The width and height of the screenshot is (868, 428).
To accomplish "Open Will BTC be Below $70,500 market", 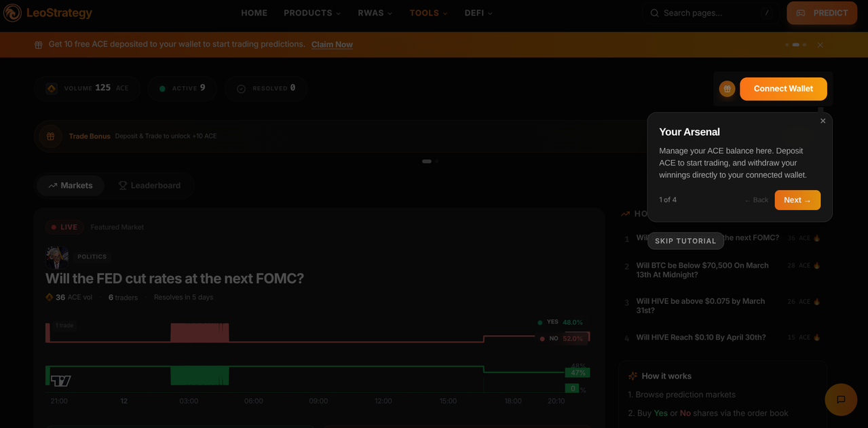I will (702, 270).
